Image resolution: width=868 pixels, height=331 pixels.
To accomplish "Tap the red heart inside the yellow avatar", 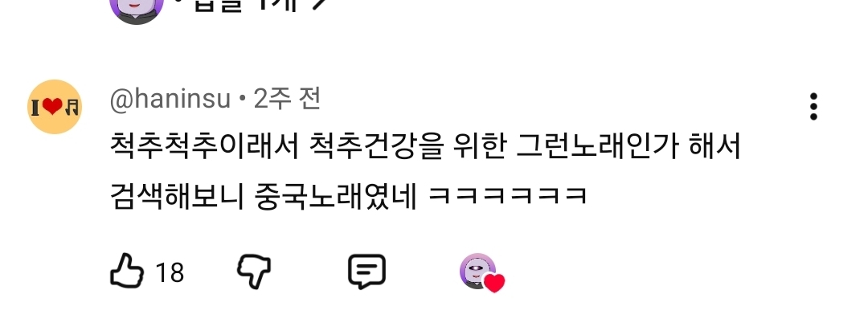I will coord(52,106).
